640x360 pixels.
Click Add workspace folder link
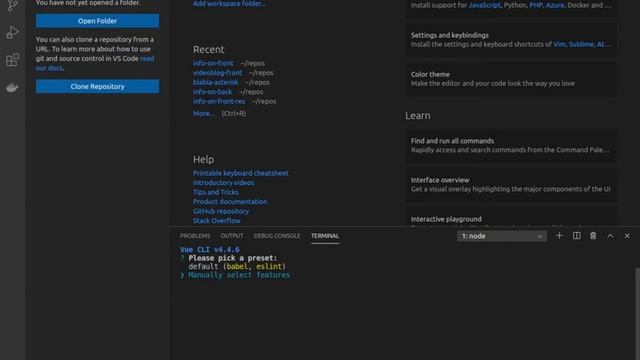point(229,4)
